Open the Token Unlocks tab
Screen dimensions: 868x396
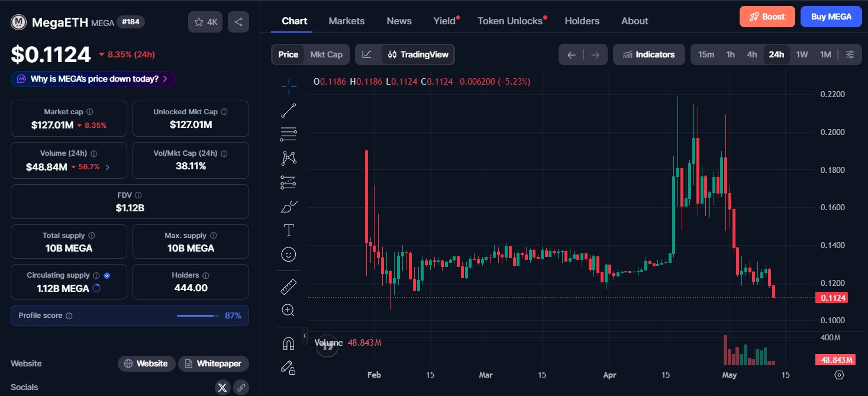pos(511,21)
